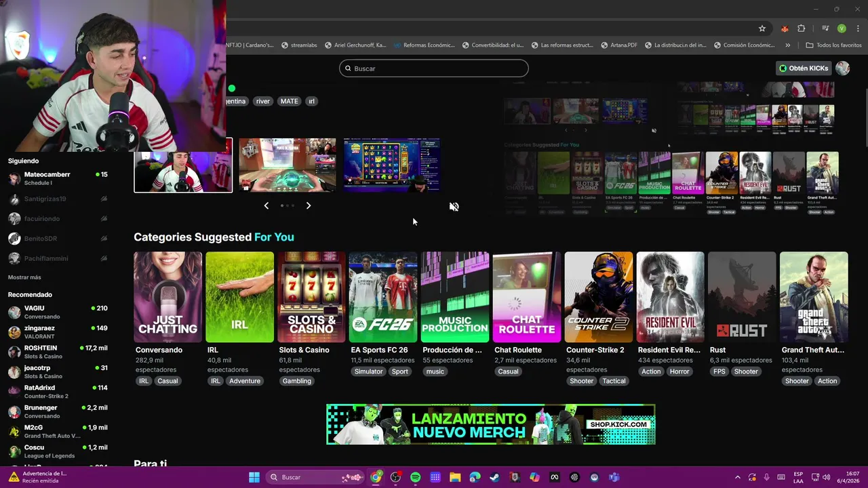
Task: Click the microphone tray icon
Action: click(x=766, y=477)
